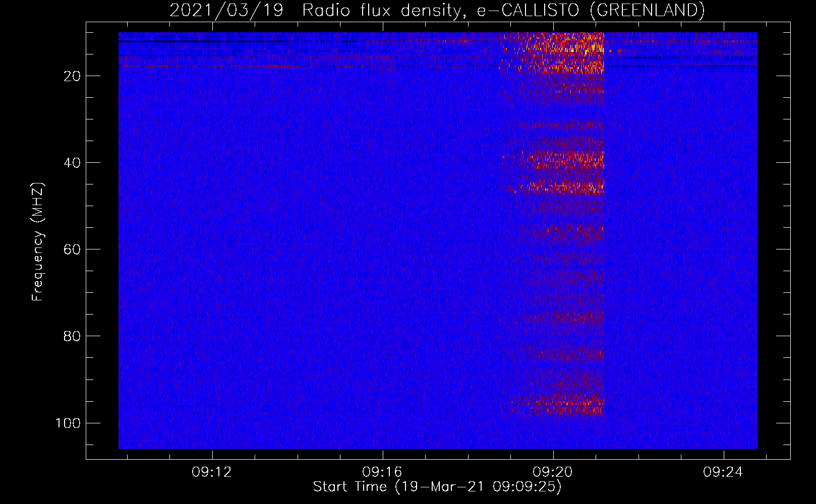The height and width of the screenshot is (504, 816).
Task: Click the 09:20 time tick label
Action: pyautogui.click(x=553, y=472)
